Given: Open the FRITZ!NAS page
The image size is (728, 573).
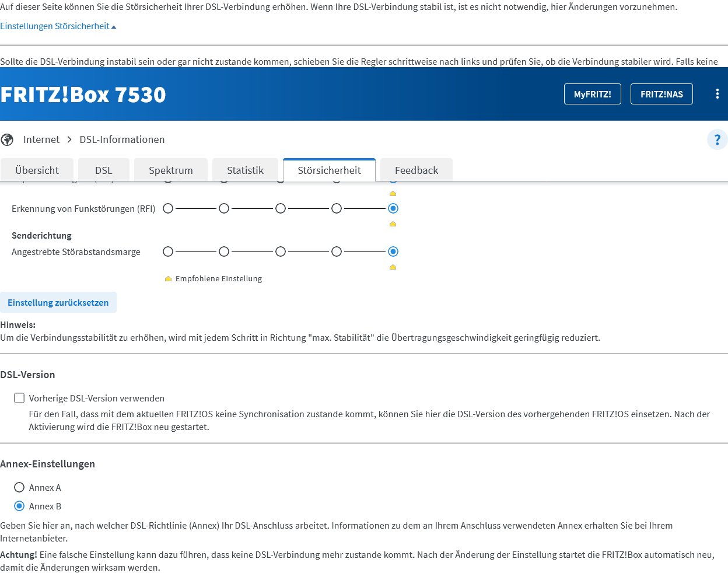Looking at the screenshot, I should 661,94.
